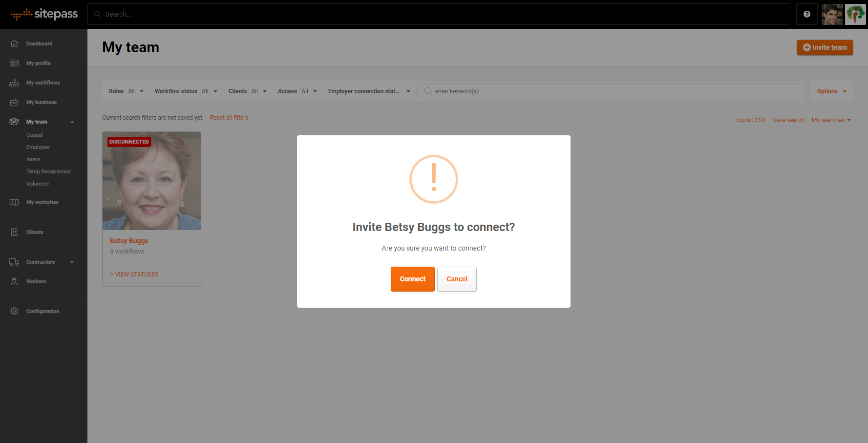
Task: Open My workflows section
Action: coord(43,83)
